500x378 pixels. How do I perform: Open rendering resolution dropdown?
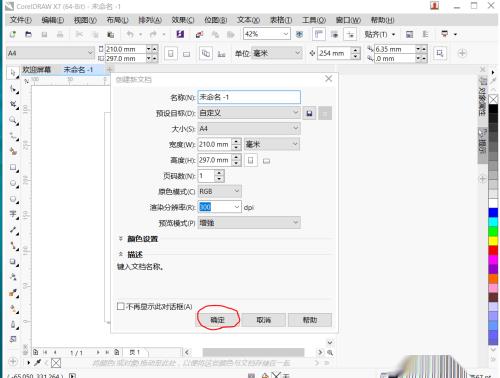(237, 207)
